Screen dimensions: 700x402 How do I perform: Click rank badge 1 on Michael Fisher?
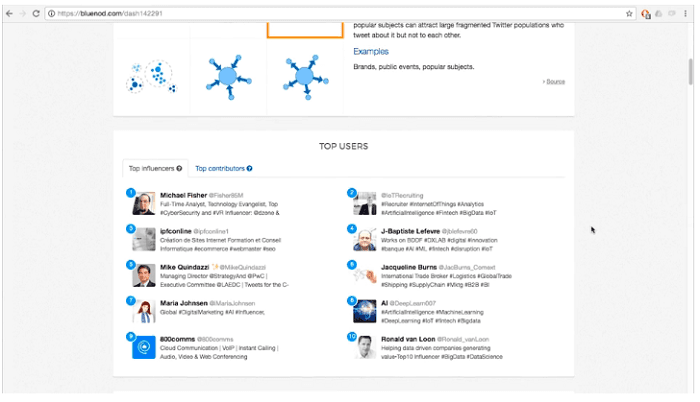point(130,193)
